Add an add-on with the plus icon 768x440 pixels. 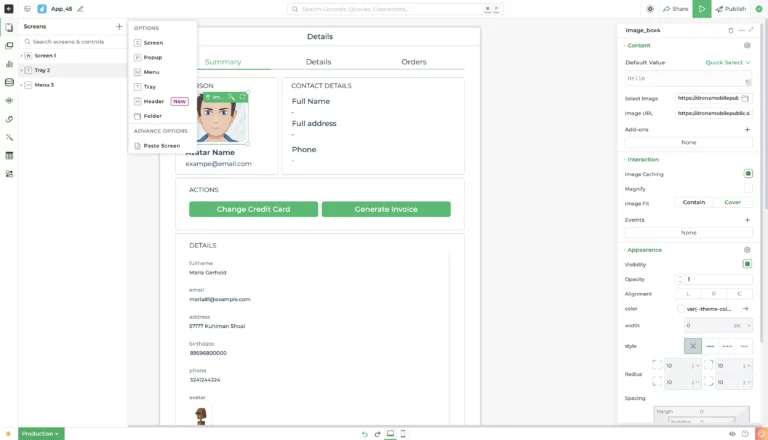coord(747,129)
